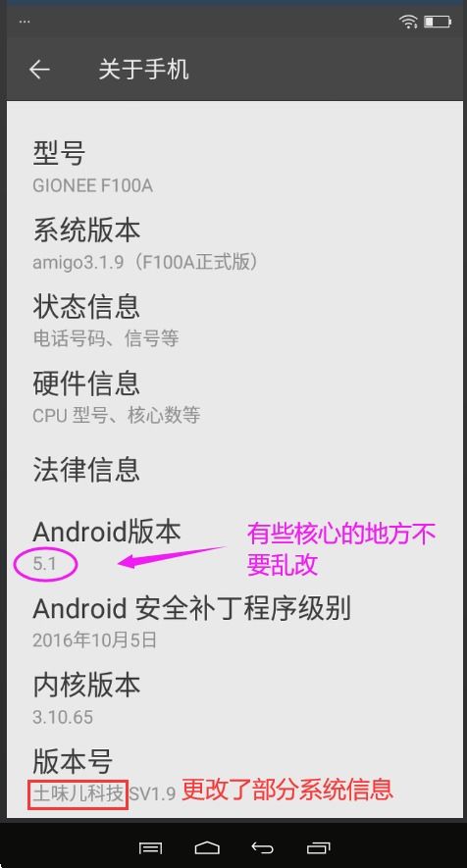467x868 pixels.
Task: Tap the 版本号 build number entry
Action: pos(234,775)
